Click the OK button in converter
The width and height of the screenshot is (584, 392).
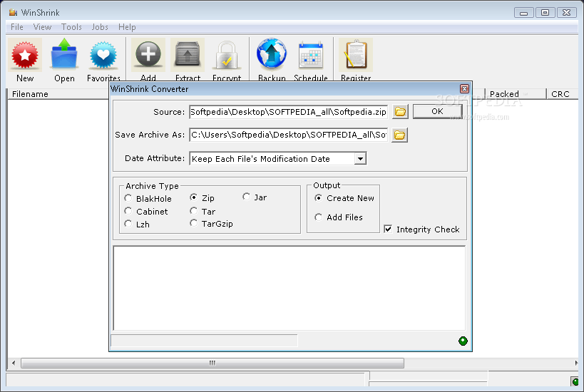pyautogui.click(x=438, y=111)
